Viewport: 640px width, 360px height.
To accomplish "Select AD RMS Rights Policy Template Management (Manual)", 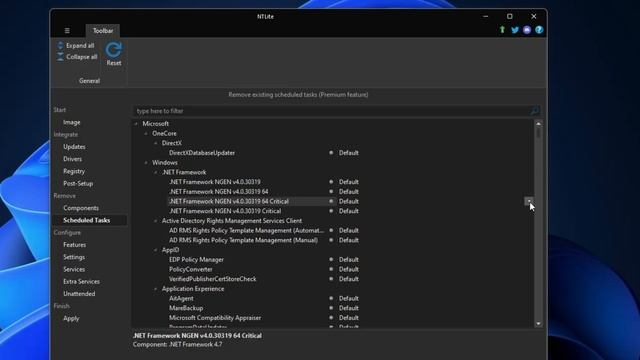I will [x=243, y=240].
